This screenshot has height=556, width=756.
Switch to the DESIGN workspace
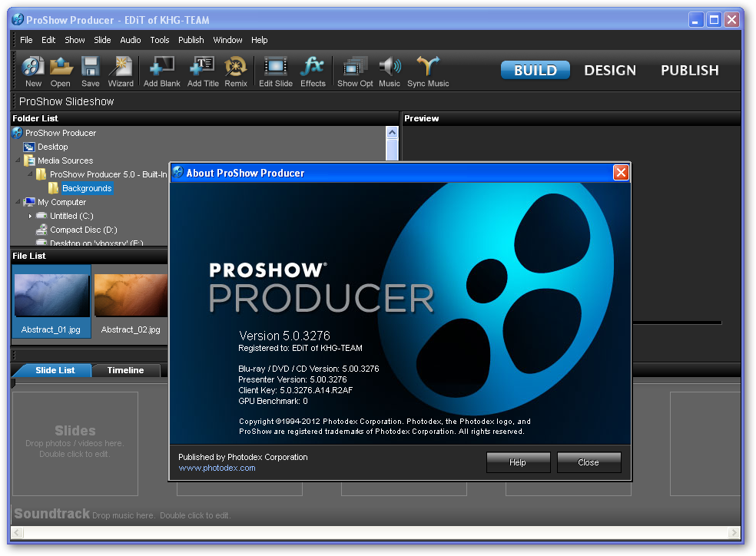[610, 71]
